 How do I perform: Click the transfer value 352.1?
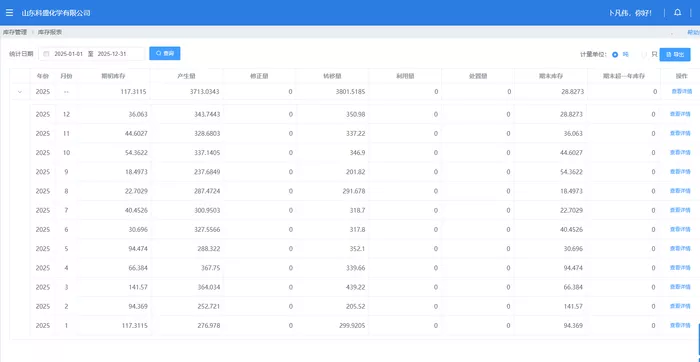pyautogui.click(x=358, y=249)
